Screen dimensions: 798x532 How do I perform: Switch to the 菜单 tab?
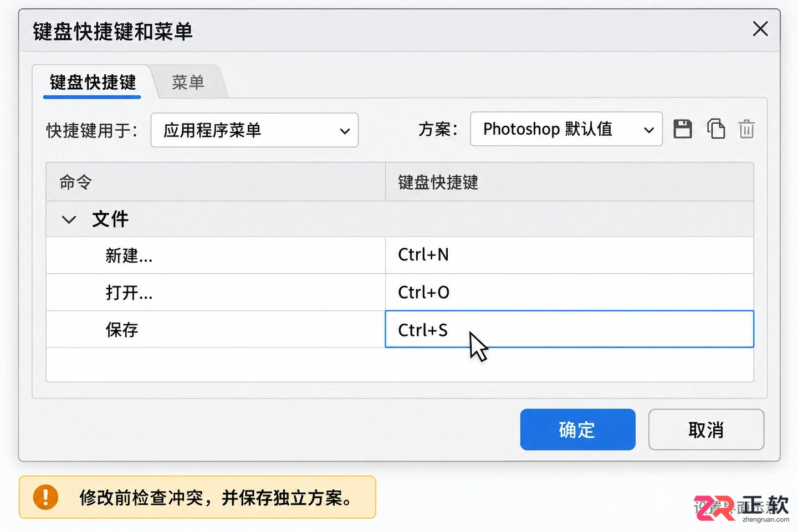point(188,83)
